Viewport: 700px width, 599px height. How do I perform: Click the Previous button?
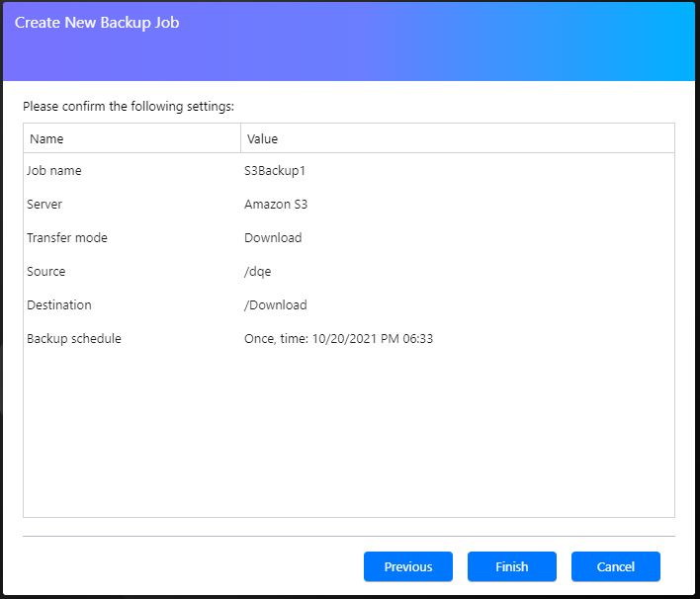tap(407, 566)
